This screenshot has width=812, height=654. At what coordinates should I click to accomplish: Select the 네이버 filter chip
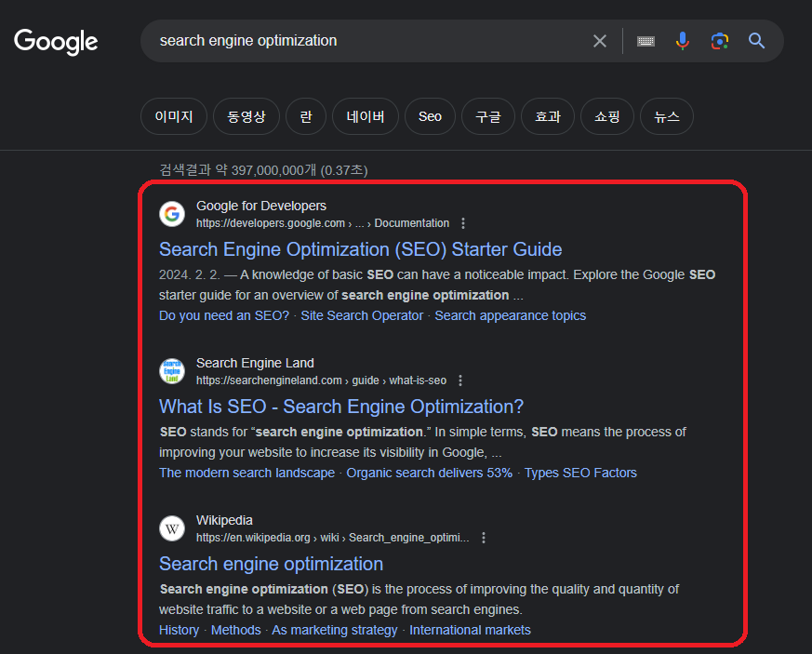coord(366,116)
